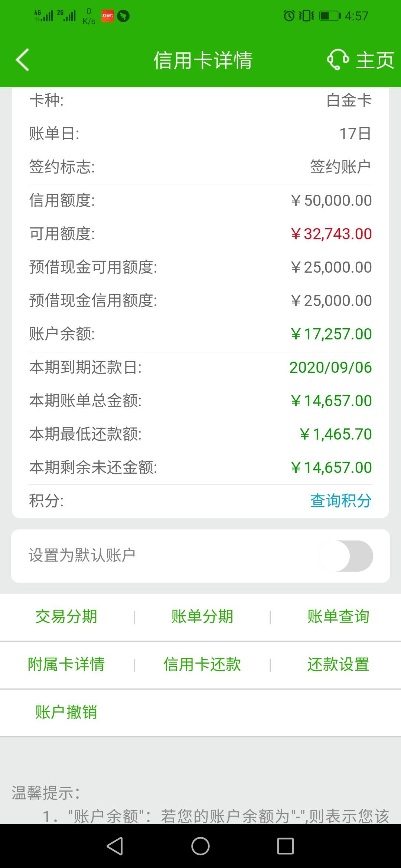Tap 信用卡还款 repayment option

(202, 664)
